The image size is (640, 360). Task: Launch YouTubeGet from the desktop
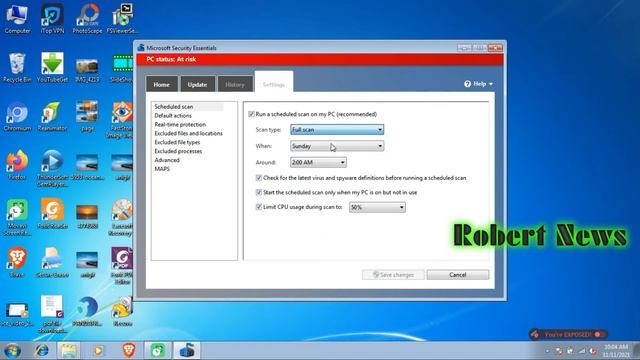(52, 67)
